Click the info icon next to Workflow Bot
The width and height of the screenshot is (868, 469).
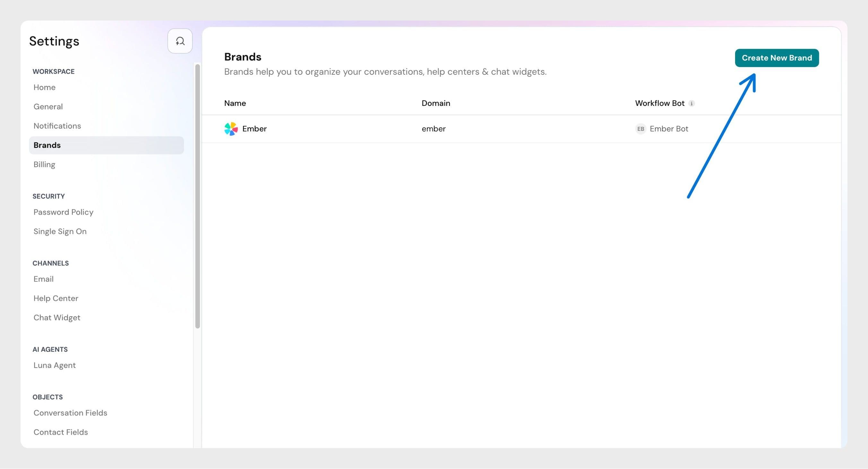(x=692, y=103)
